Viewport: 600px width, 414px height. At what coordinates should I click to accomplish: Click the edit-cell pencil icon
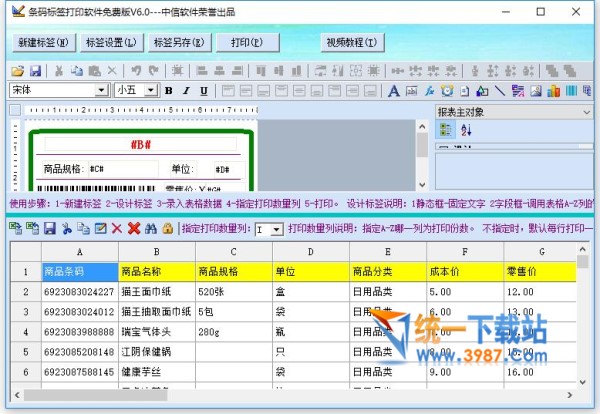tap(100, 228)
